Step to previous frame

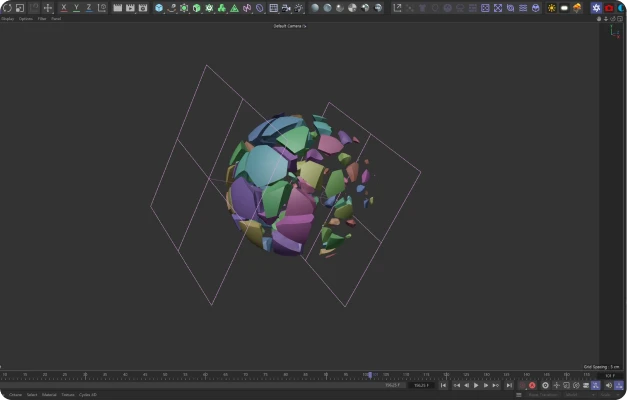click(x=466, y=385)
